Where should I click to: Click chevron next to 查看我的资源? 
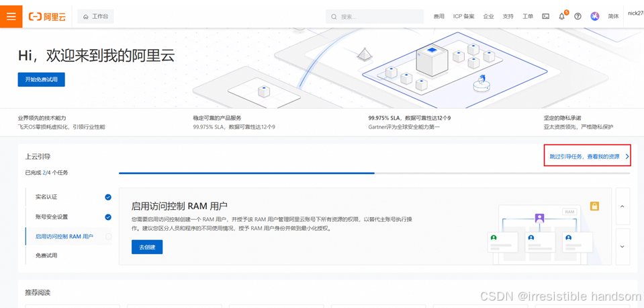point(627,156)
